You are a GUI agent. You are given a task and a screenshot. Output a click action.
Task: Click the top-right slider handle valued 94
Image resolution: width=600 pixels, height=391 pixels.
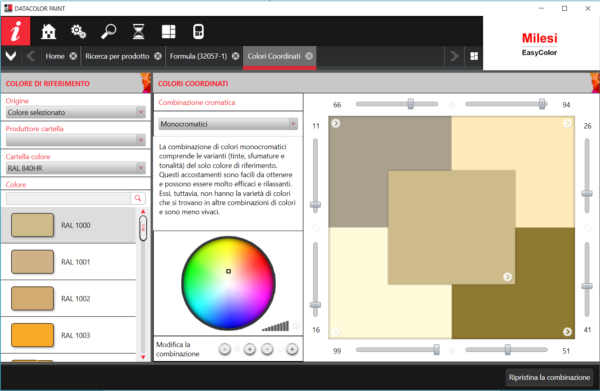click(x=542, y=104)
